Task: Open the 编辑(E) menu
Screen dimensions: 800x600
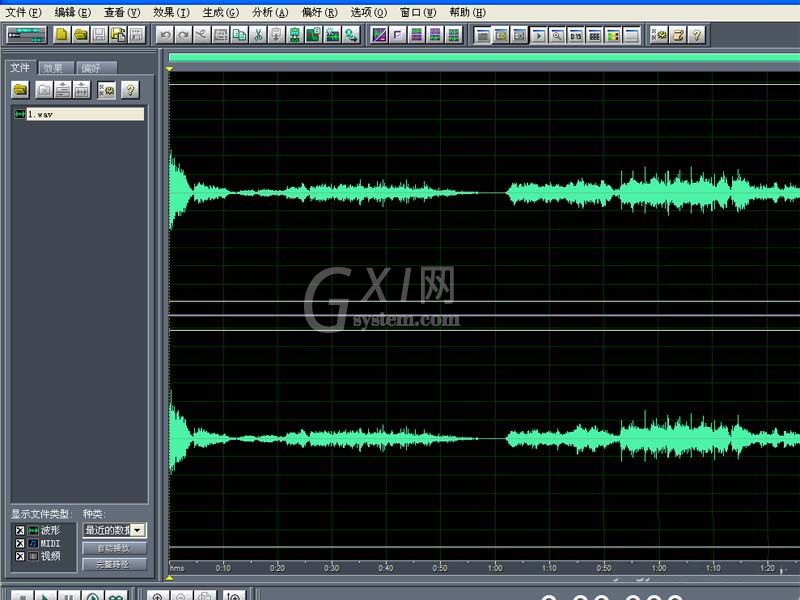Action: coord(72,12)
